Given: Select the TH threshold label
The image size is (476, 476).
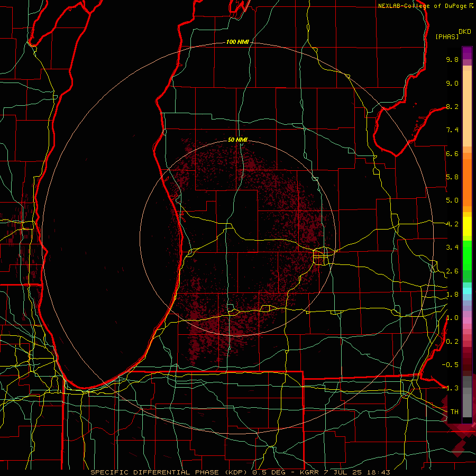Looking at the screenshot, I should pos(454,412).
